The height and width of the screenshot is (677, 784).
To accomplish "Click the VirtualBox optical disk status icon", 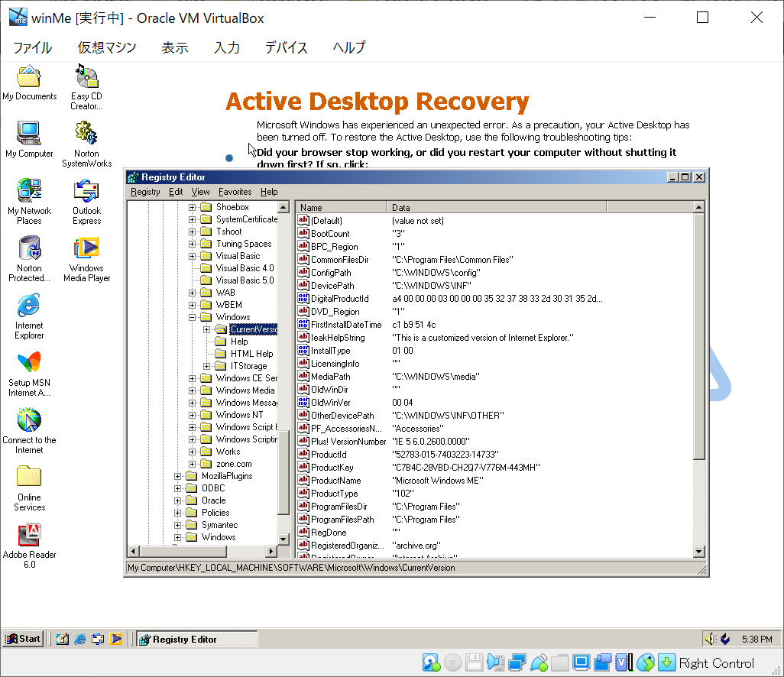I will point(453,663).
